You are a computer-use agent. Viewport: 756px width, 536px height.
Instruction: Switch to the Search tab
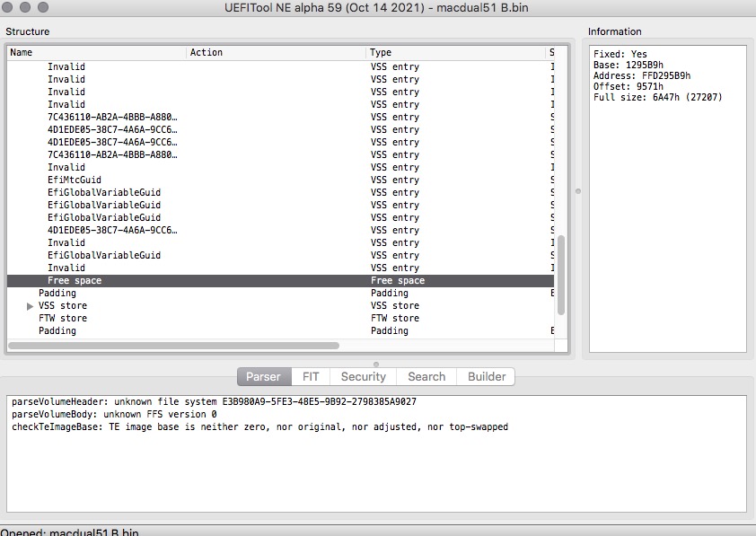[x=426, y=376]
